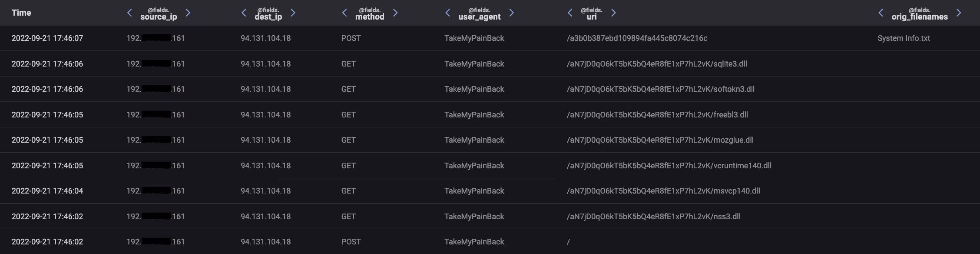Click the left chevron beside dest_ip header
The width and height of the screenshot is (980, 254).
coord(244,13)
